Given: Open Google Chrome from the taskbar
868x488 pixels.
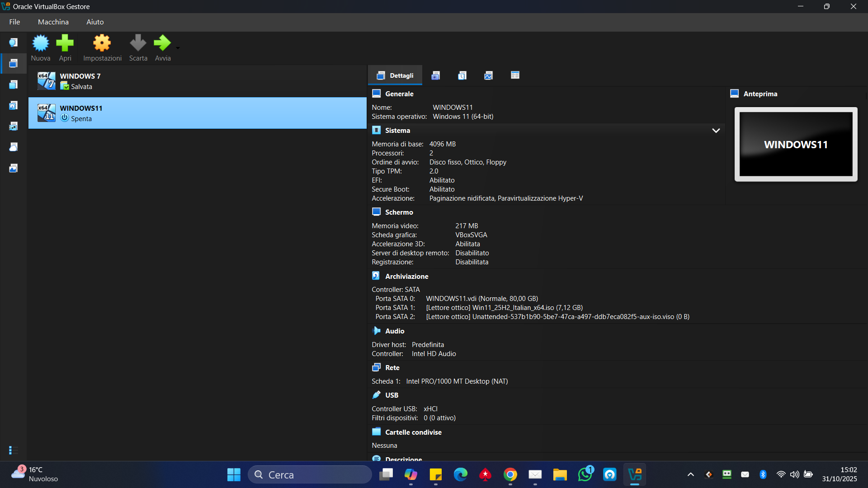Looking at the screenshot, I should 510,474.
